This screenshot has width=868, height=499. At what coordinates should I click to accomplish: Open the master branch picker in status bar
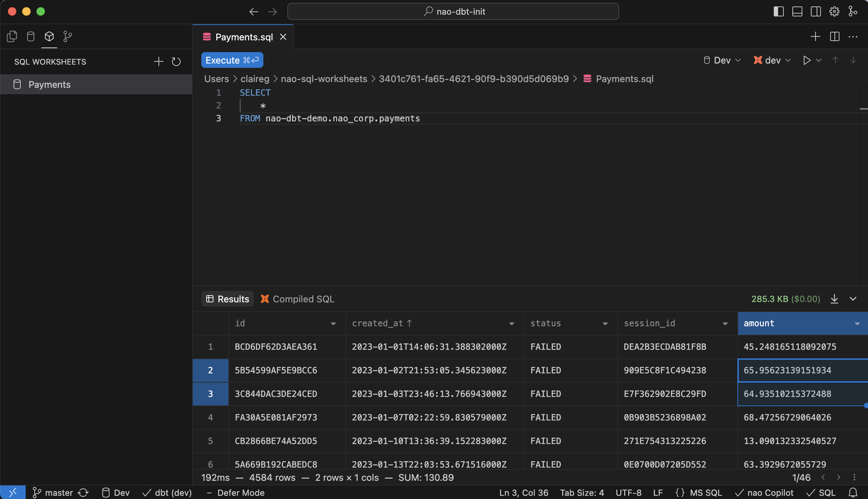tap(53, 492)
